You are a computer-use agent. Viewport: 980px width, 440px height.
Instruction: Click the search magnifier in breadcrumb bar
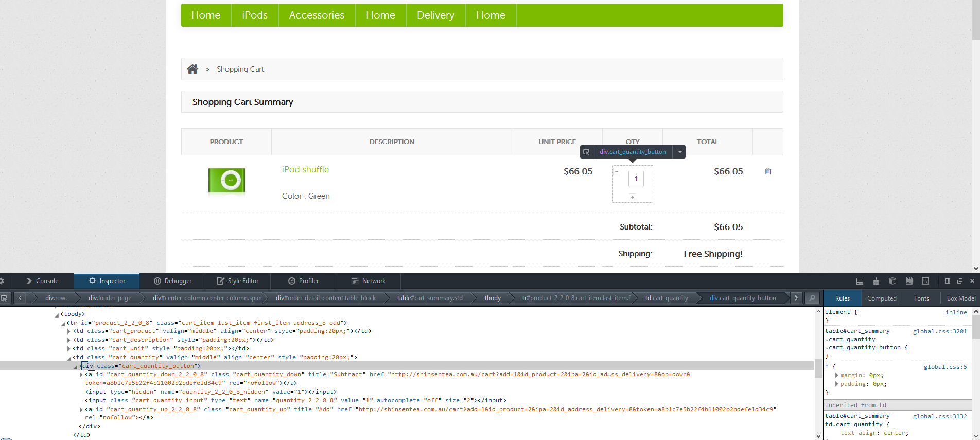click(x=812, y=298)
